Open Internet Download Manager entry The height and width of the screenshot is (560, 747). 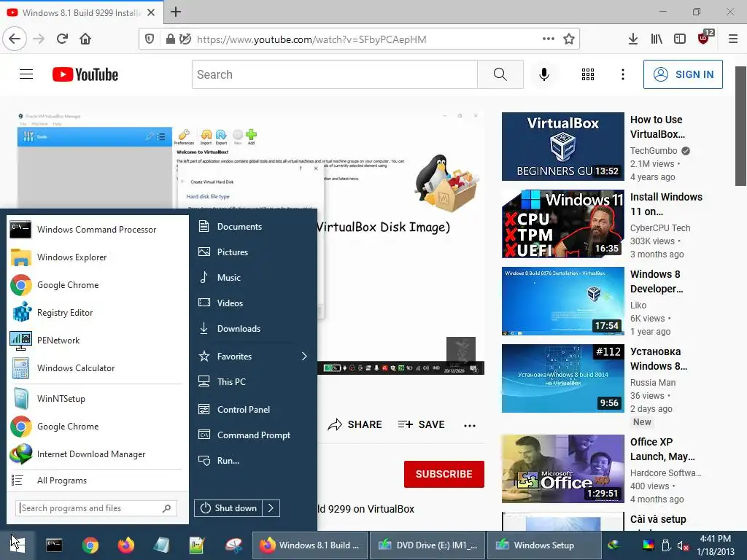[97, 454]
